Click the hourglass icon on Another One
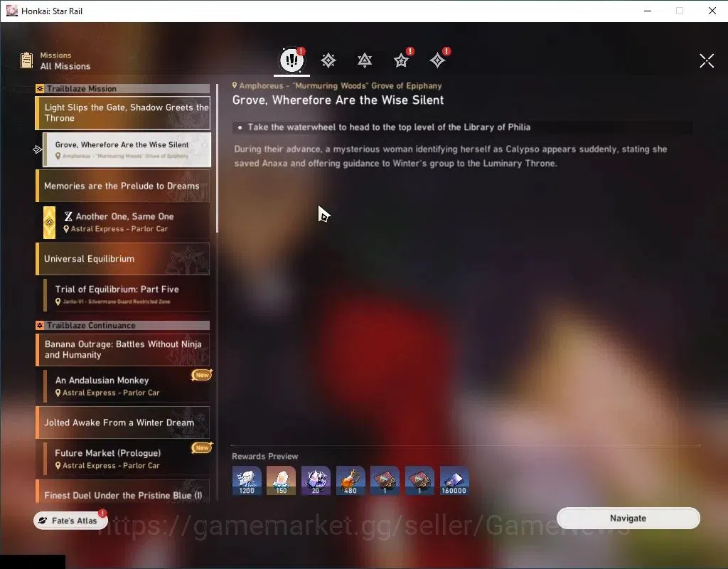 click(x=68, y=216)
